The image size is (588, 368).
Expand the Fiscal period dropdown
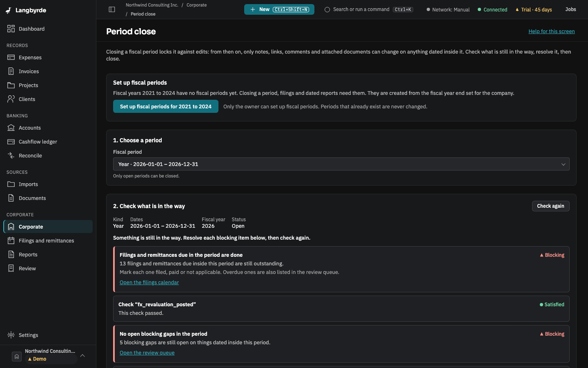coord(341,164)
